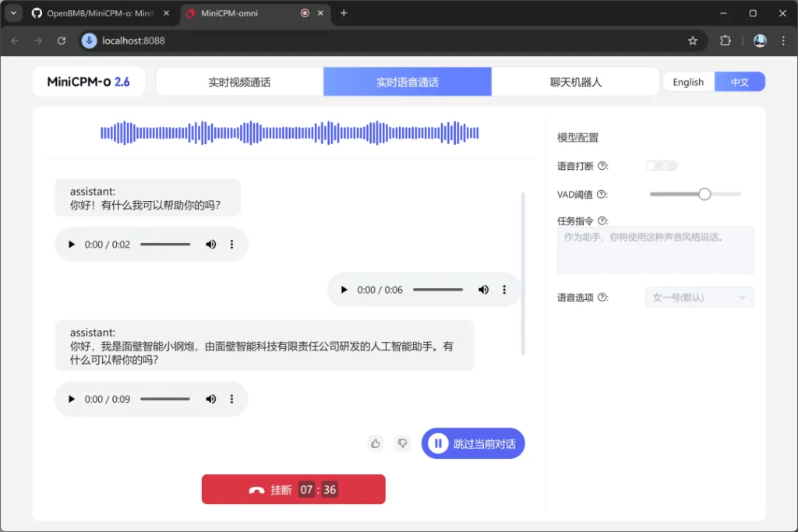Screen dimensions: 798x532
Task: Seek within the 0:06 audio progress bar
Action: pos(438,290)
